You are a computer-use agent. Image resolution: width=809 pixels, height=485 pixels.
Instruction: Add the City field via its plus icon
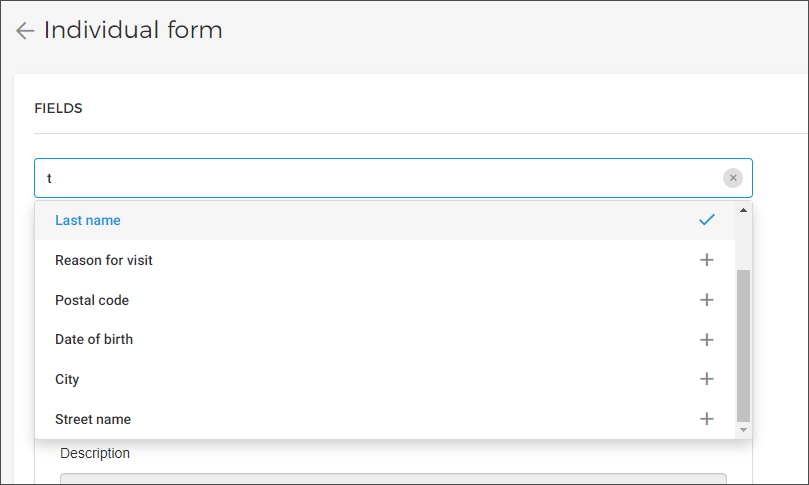coord(706,379)
